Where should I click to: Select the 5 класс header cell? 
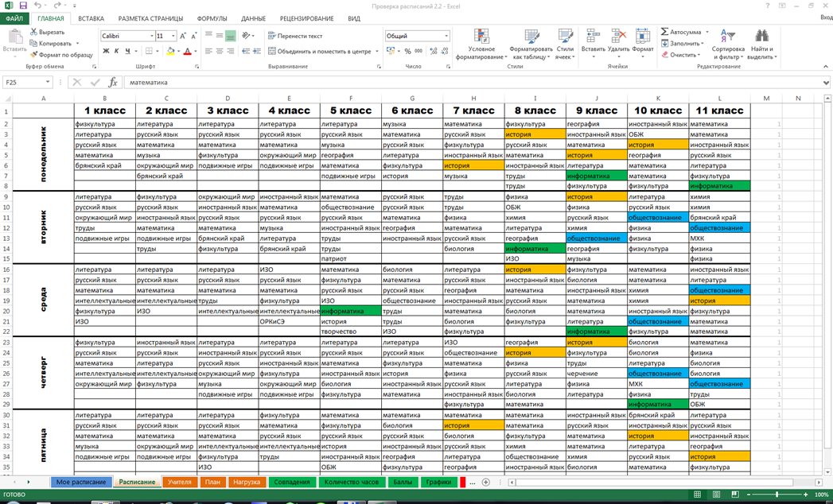(x=350, y=110)
